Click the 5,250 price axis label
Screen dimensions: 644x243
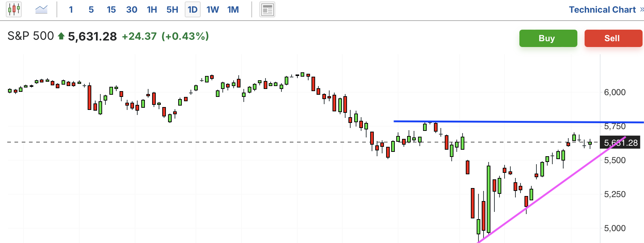coord(615,194)
